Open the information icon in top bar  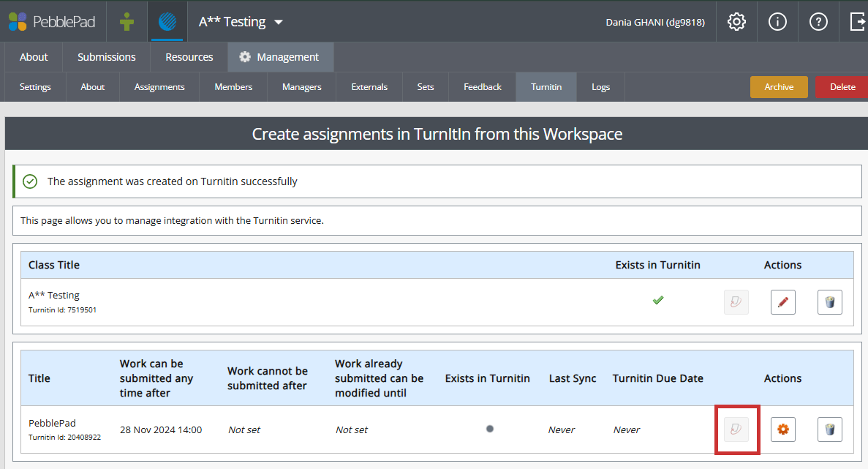click(777, 22)
